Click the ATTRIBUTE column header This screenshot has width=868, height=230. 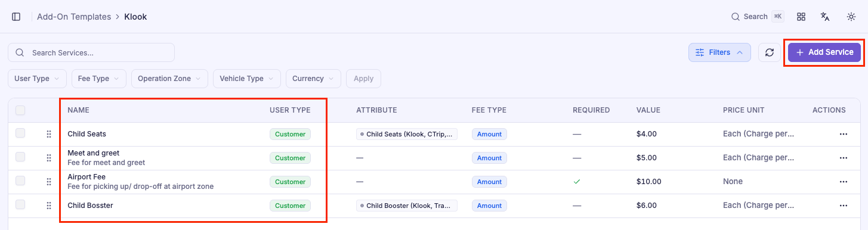376,110
